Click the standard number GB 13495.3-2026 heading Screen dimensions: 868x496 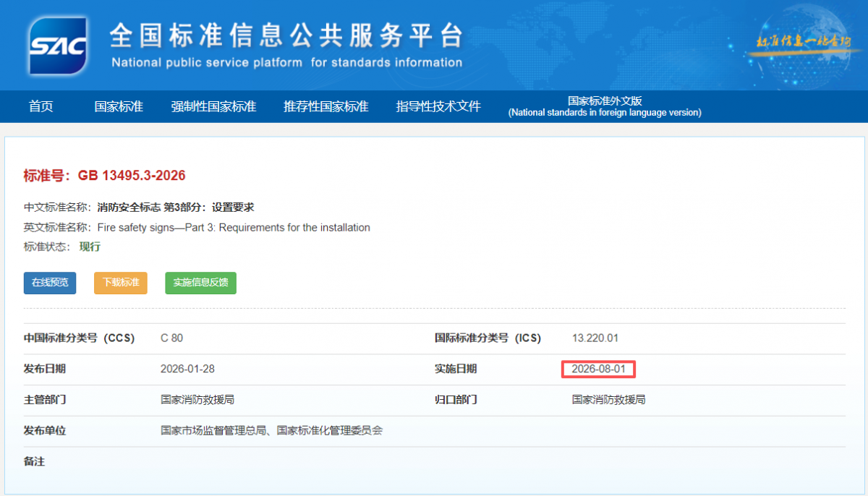105,175
